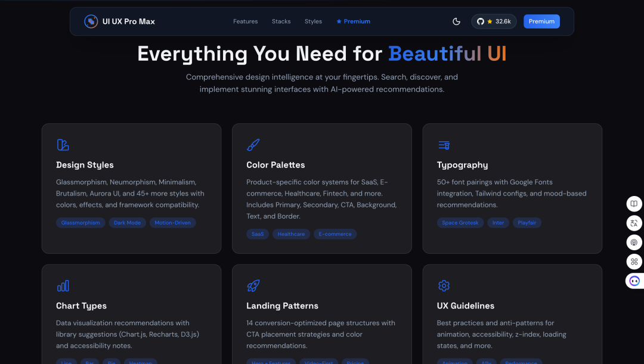Click the Landing Patterns rocket icon

[x=253, y=286]
